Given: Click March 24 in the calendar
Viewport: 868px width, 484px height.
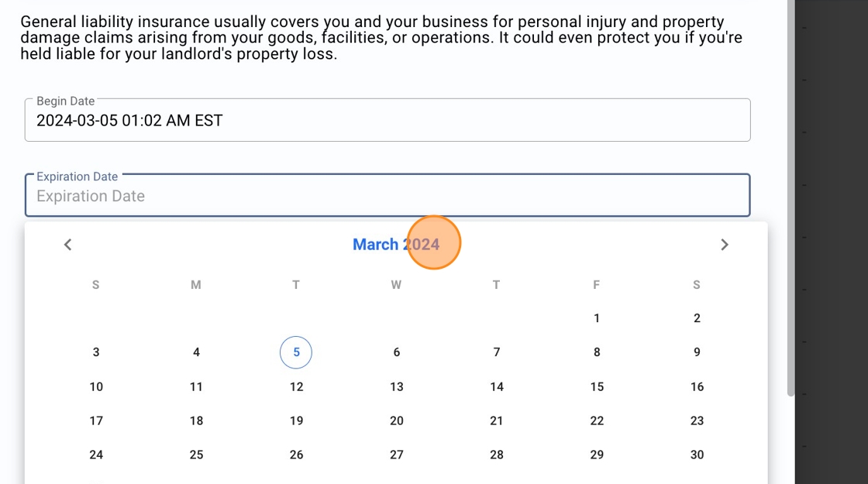Looking at the screenshot, I should coord(96,455).
